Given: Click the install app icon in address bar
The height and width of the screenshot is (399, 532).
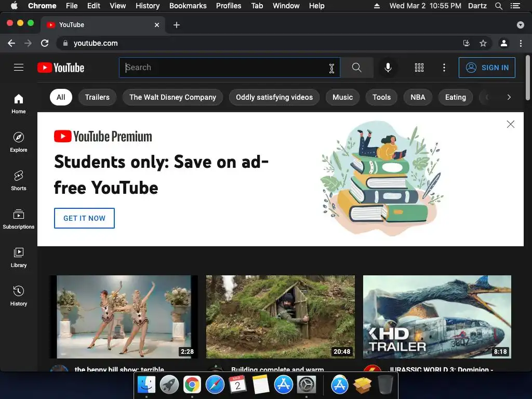Looking at the screenshot, I should click(x=466, y=43).
